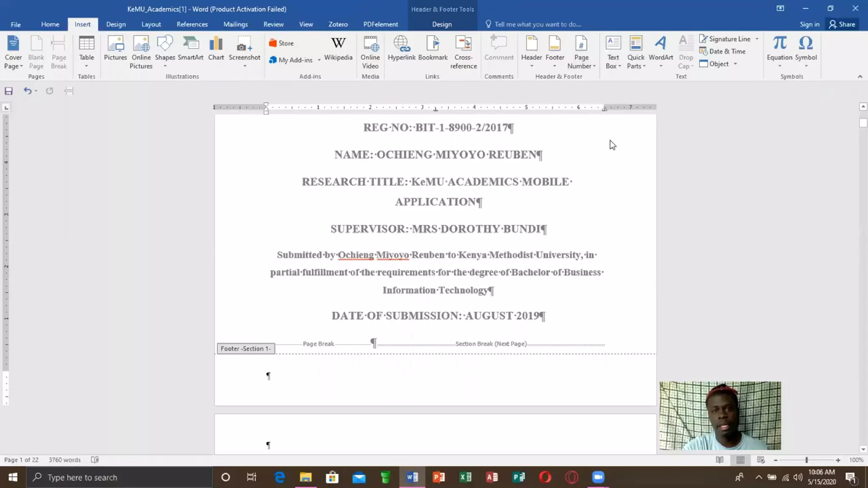Screen dimensions: 868x488
Task: Open the Wikipedia add-in
Action: point(338,48)
